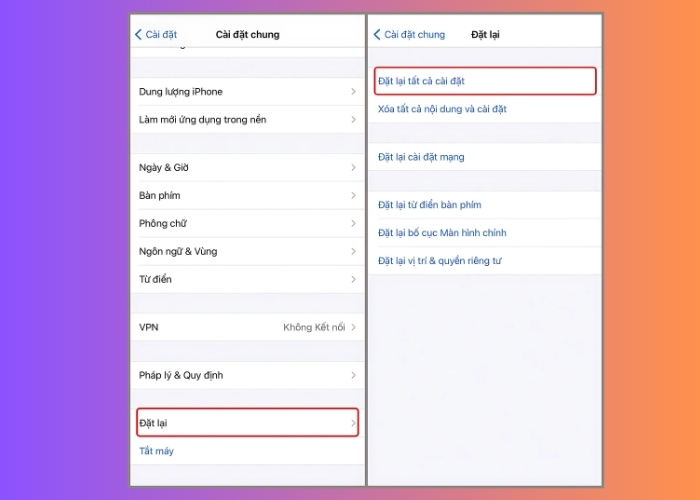Tap the back chevron to Cài đặt
This screenshot has height=500, width=700.
(139, 35)
